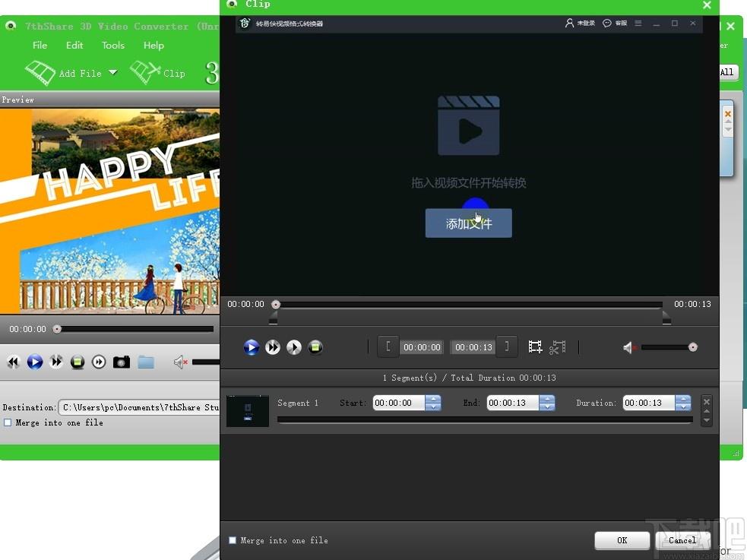Decrease the Segment 1 Duration with the down arrow
Image resolution: width=747 pixels, height=560 pixels.
click(683, 407)
